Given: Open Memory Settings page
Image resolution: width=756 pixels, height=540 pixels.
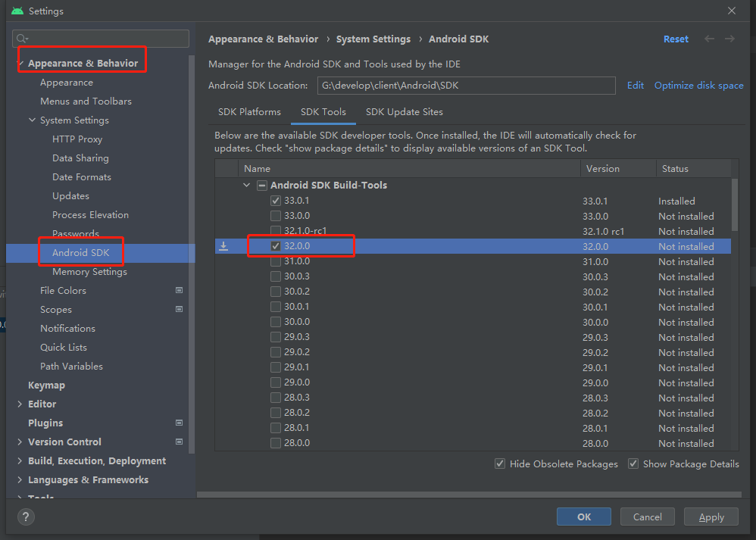Looking at the screenshot, I should (x=89, y=271).
